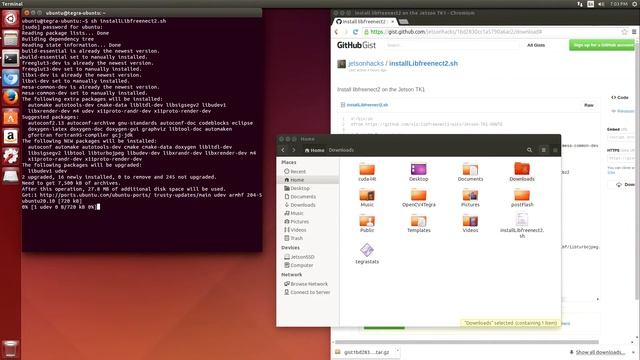Open the Trash icon in the launcher

(x=11, y=349)
